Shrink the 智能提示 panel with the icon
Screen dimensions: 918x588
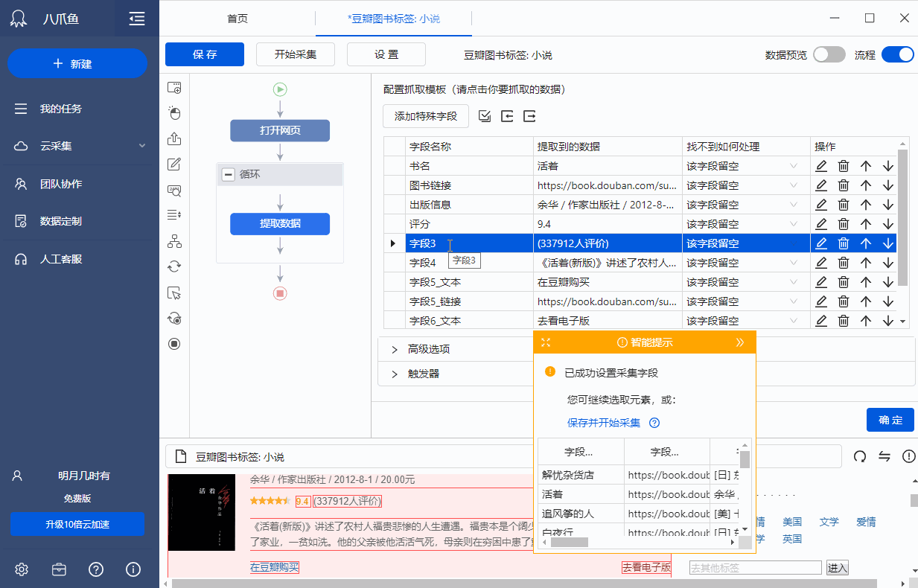pyautogui.click(x=546, y=342)
